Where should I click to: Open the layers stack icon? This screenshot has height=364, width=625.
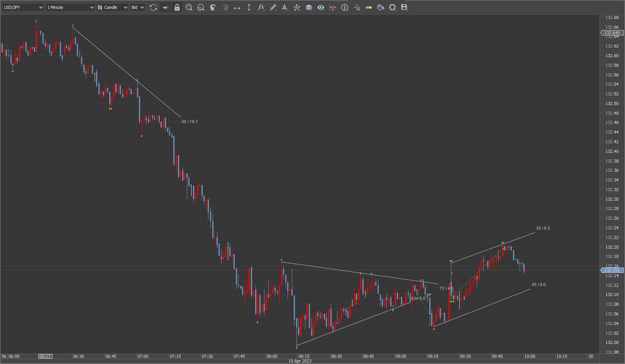point(309,7)
